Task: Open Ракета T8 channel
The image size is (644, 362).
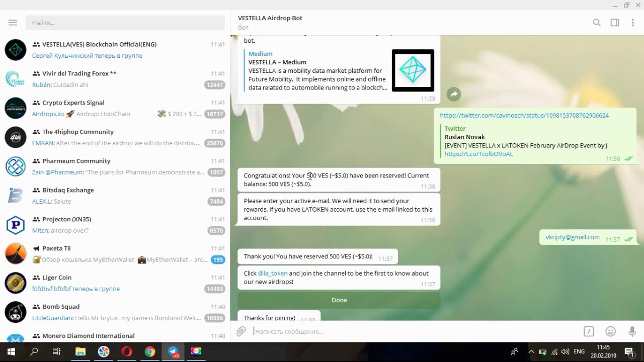Action: (x=115, y=254)
